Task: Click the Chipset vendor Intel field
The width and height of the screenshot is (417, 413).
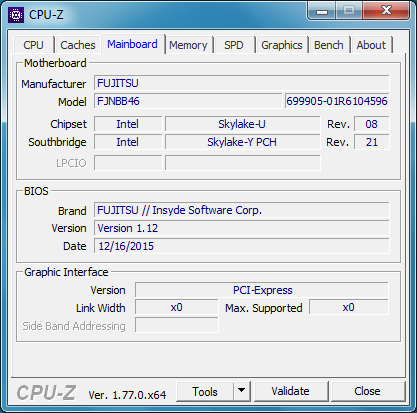Action: pyautogui.click(x=128, y=124)
